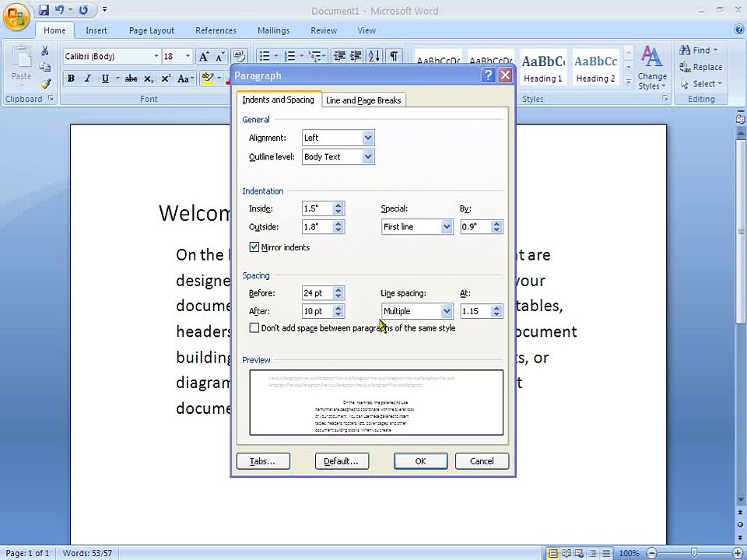This screenshot has height=560, width=747.
Task: Click the zoom out minus button
Action: [x=652, y=553]
